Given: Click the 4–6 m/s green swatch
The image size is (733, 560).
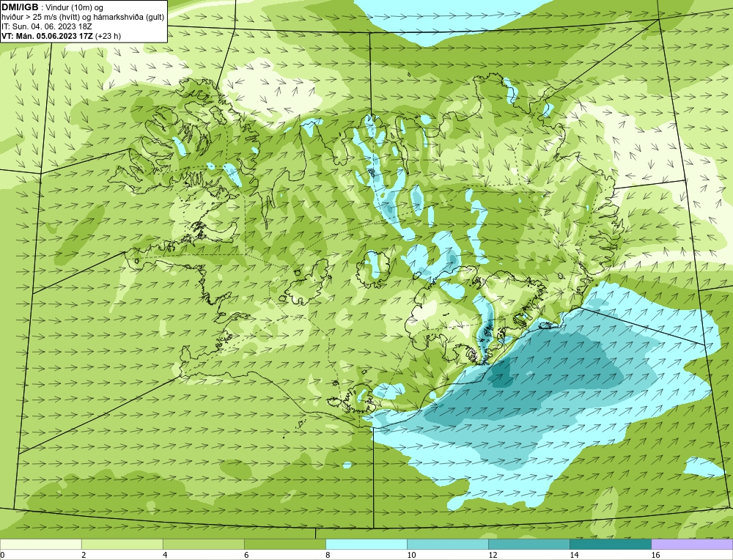Looking at the screenshot, I should click(x=203, y=544).
